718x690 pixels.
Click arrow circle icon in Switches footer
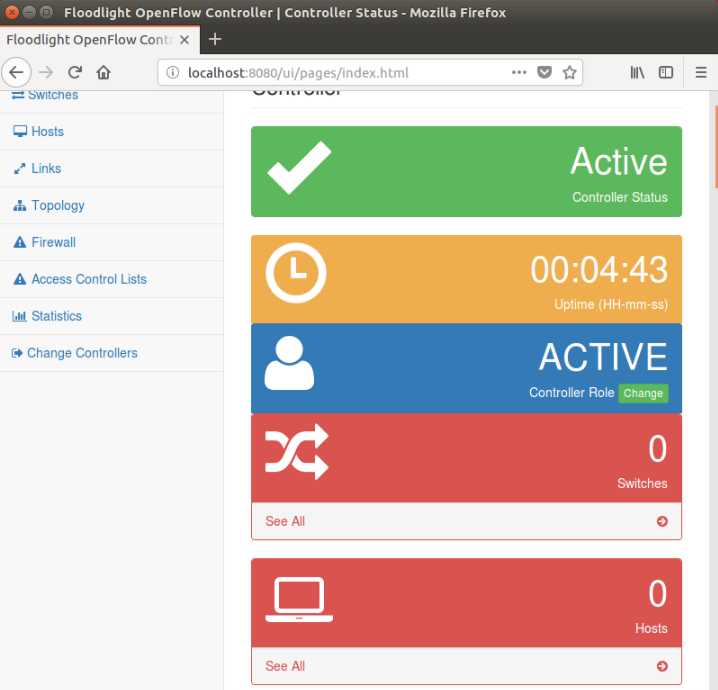pos(662,522)
